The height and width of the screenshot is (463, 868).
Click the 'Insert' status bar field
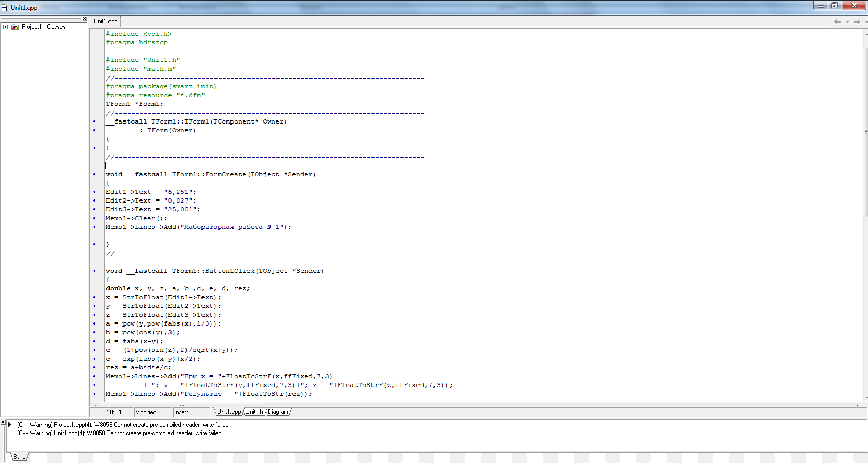[192, 412]
